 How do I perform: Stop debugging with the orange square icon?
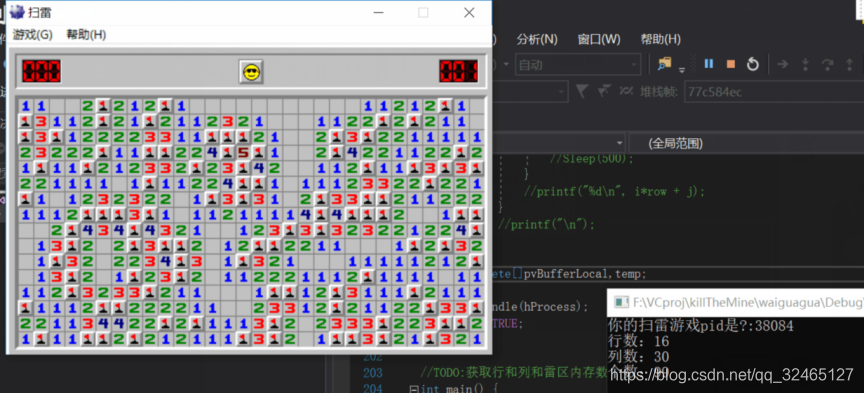tap(731, 64)
